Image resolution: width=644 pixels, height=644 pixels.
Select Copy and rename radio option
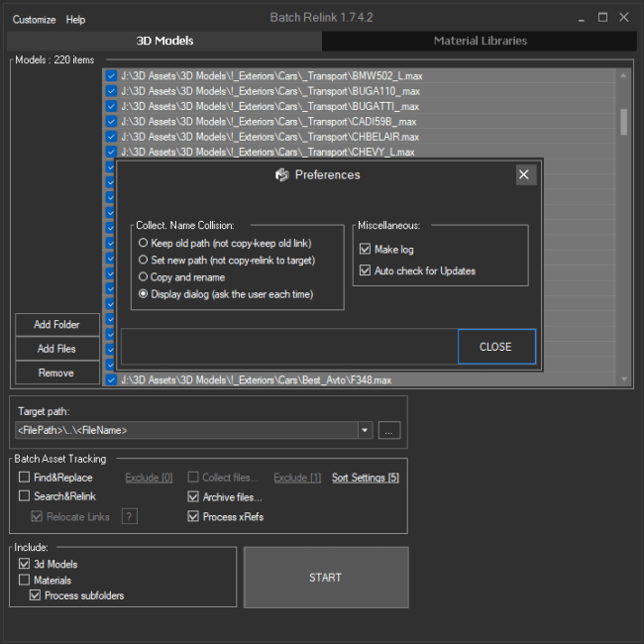pos(143,276)
